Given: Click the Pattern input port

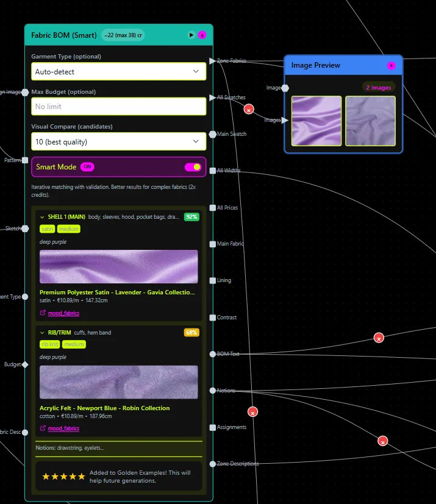Looking at the screenshot, I should point(25,160).
